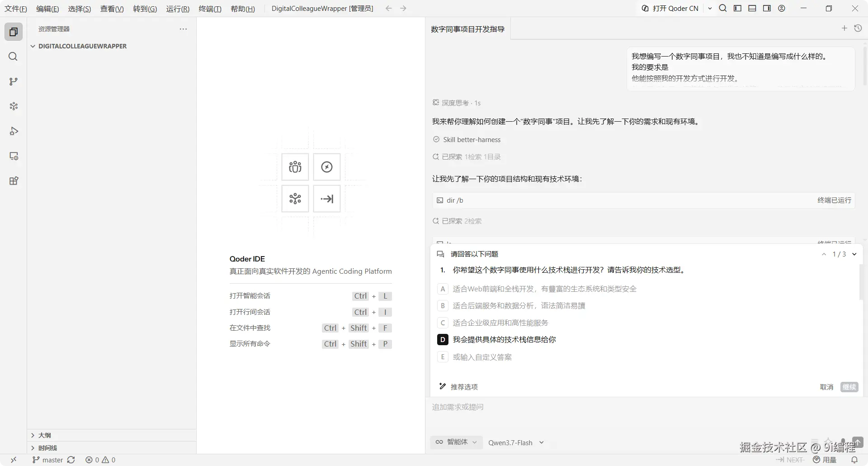Open Remote Explorer view in activity bar
The image size is (868, 466).
14,156
